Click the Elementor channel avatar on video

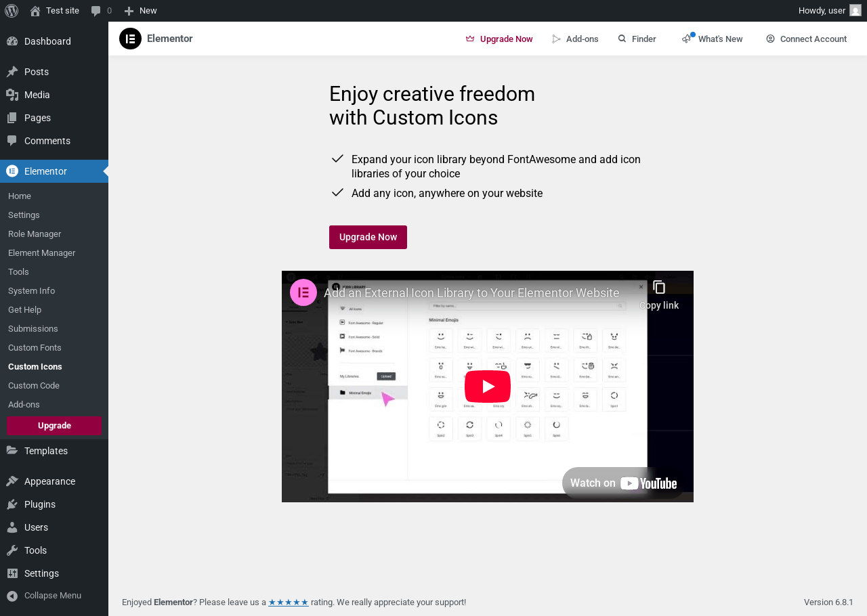coord(303,292)
